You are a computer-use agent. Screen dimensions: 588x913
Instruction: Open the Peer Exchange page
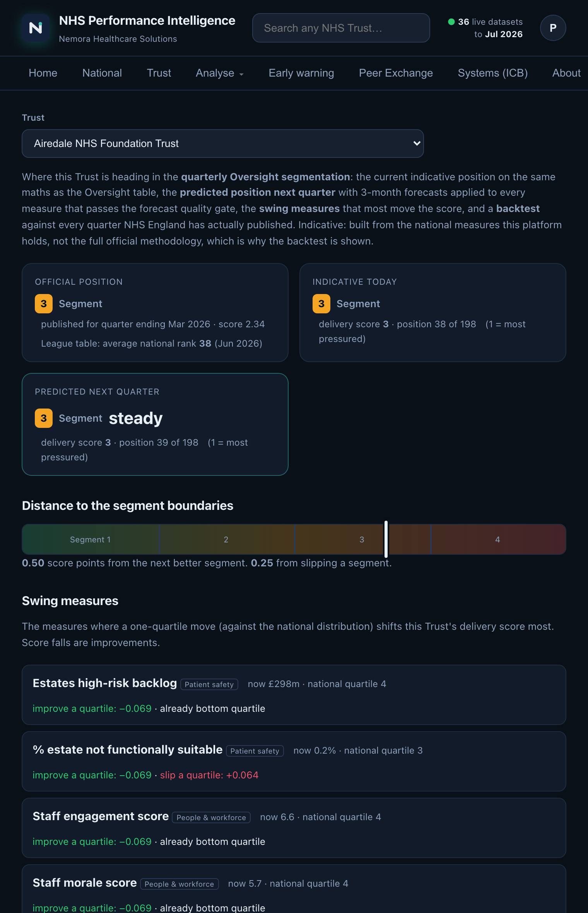click(396, 73)
